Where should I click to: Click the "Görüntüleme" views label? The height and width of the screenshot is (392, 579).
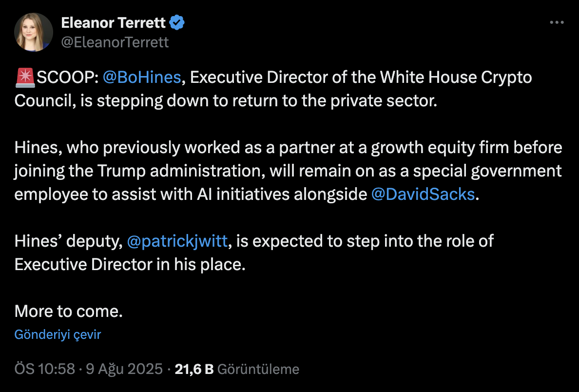[258, 369]
